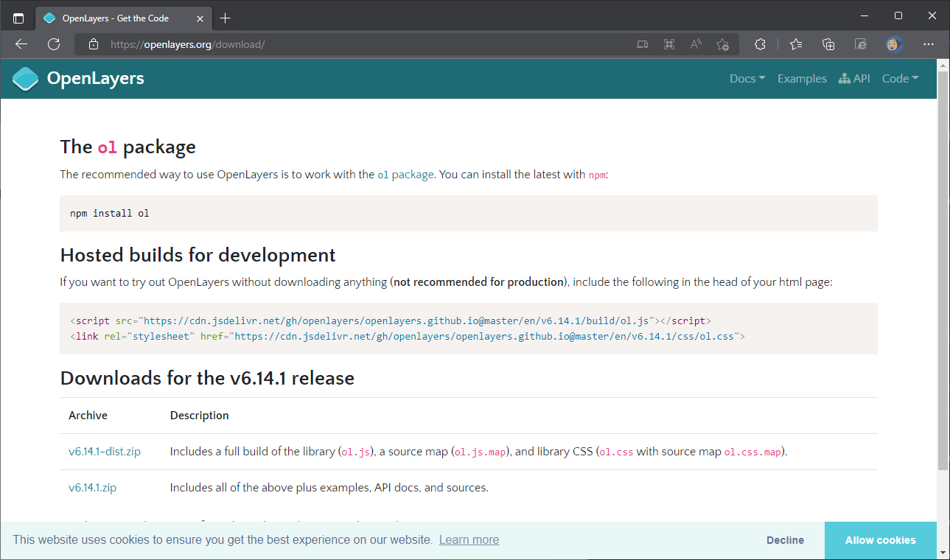Close the OpenLayers tab

tap(199, 18)
